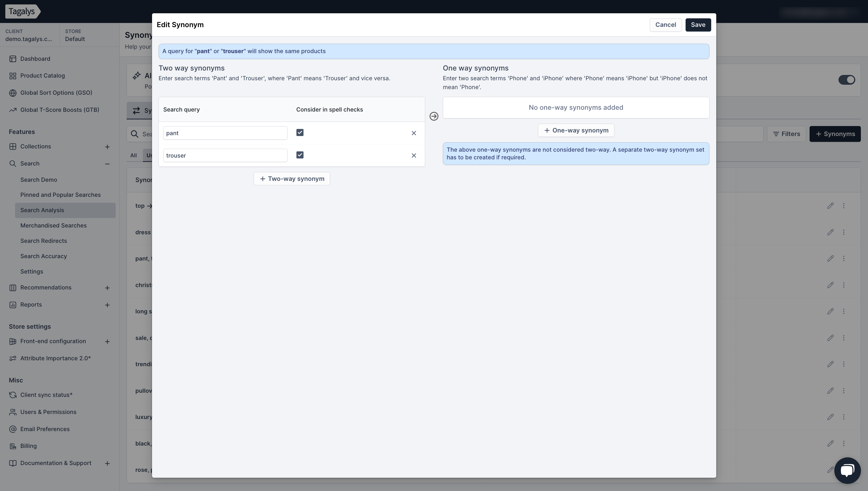Click the + Synonyms button in background page
This screenshot has height=491, width=868.
click(835, 134)
